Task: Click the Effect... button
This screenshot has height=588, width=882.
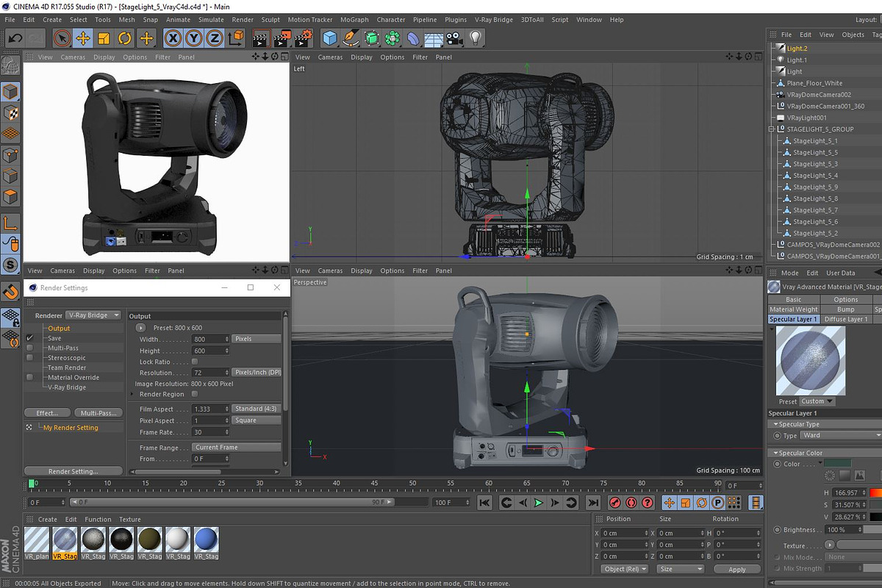Action: point(47,413)
